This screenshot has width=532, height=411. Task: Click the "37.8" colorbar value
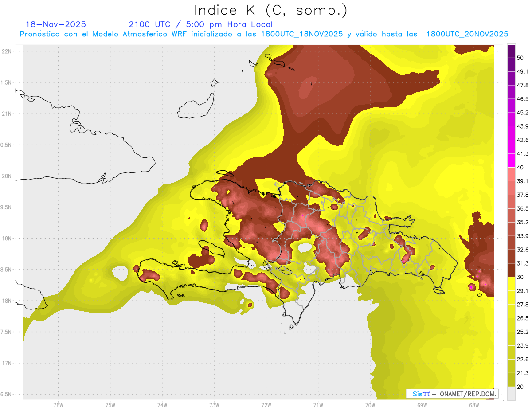point(523,195)
